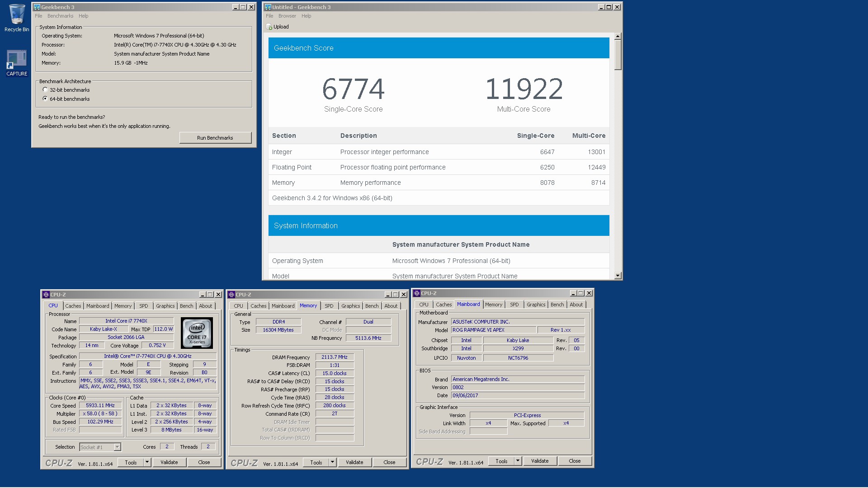
Task: Click Run Benchmarks button
Action: tap(215, 138)
